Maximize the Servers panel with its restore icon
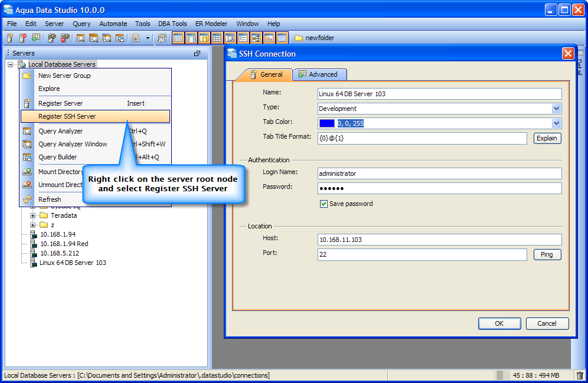Viewport: 588px width, 383px height. coord(197,53)
